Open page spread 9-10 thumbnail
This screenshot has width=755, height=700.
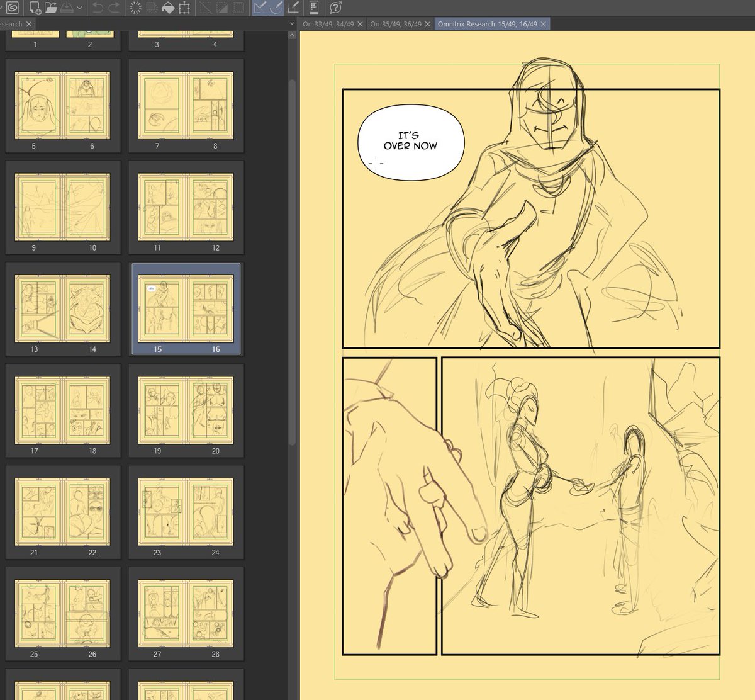[63, 208]
